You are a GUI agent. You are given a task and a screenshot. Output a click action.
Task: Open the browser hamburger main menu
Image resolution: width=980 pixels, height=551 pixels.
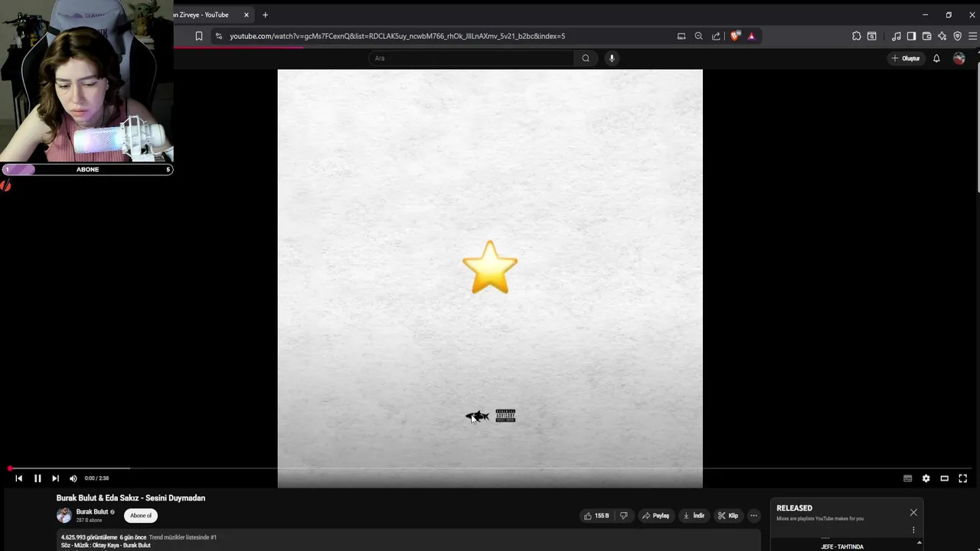[x=973, y=36]
